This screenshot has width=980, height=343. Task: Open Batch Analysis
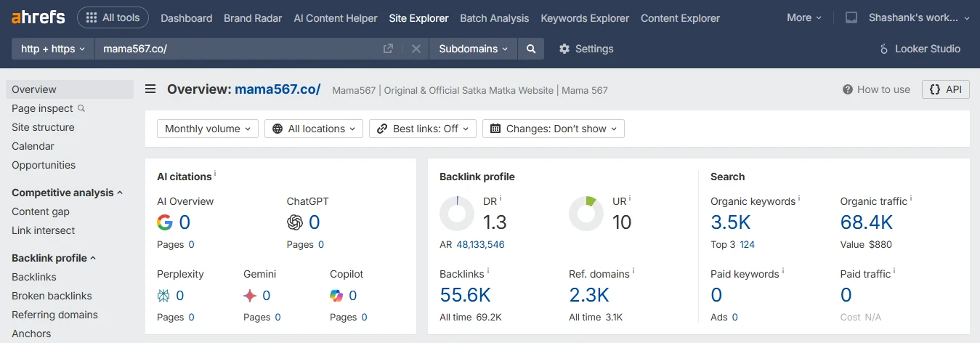click(x=495, y=18)
